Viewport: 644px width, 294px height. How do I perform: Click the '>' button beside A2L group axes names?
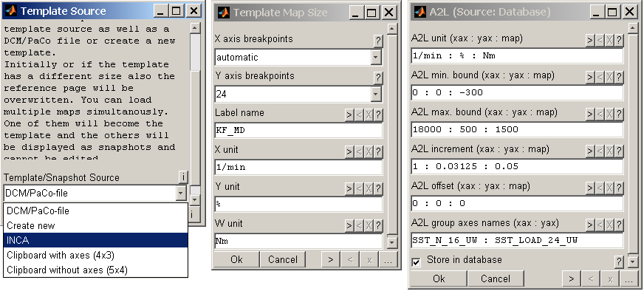click(x=590, y=225)
